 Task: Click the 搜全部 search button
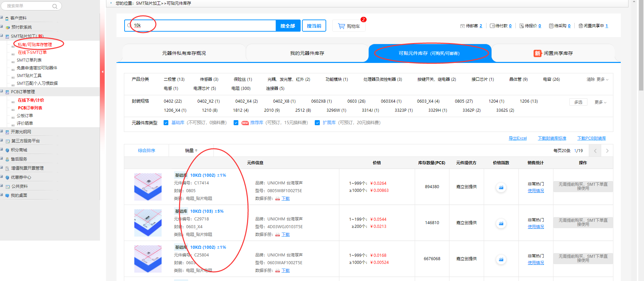pyautogui.click(x=287, y=26)
